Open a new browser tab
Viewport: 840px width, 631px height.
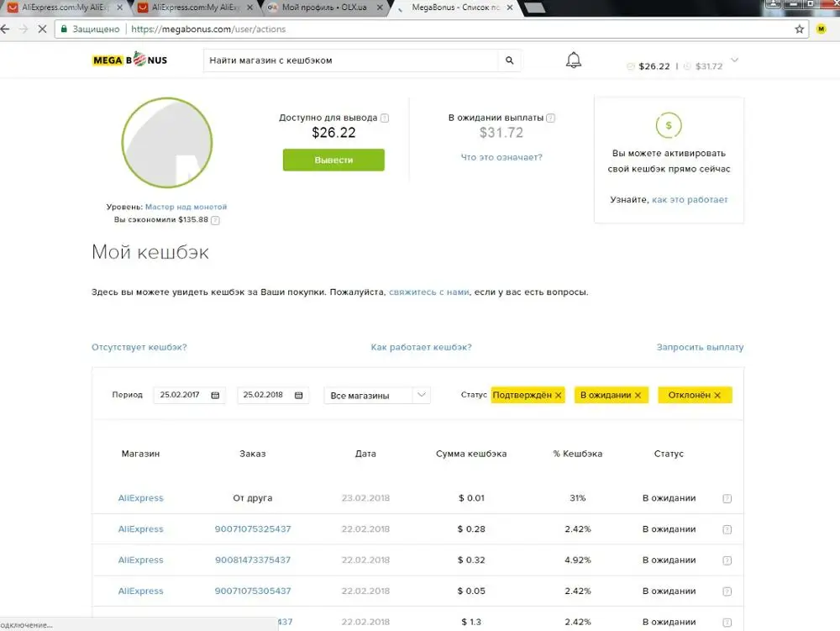(534, 8)
